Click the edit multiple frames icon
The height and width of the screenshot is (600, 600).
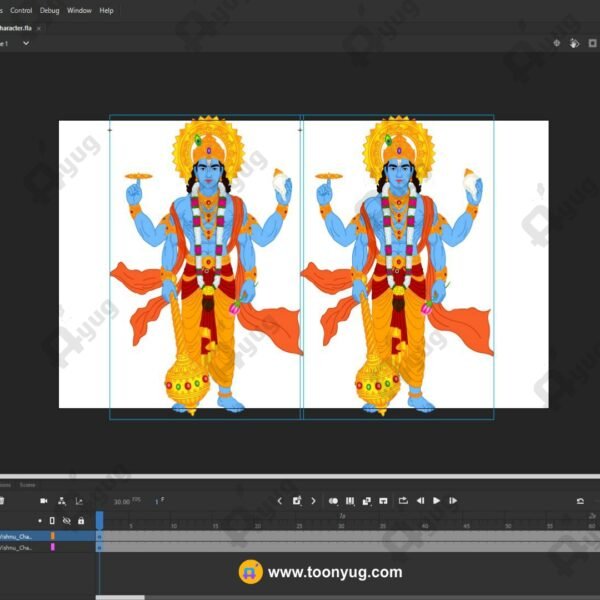350,501
